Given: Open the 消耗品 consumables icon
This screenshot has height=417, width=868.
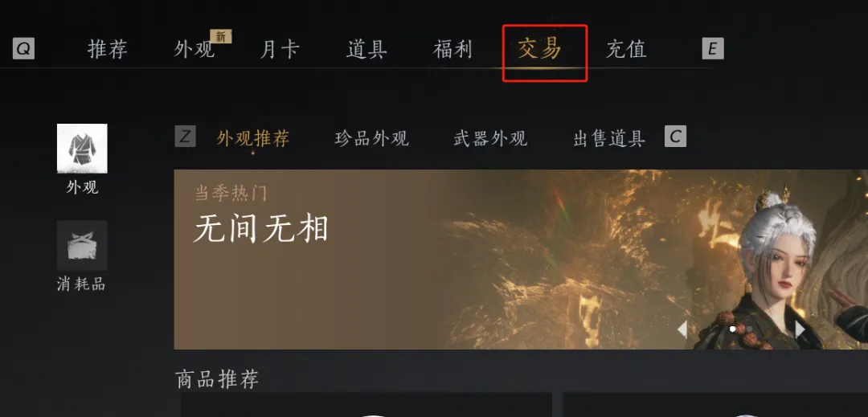Looking at the screenshot, I should point(82,246).
